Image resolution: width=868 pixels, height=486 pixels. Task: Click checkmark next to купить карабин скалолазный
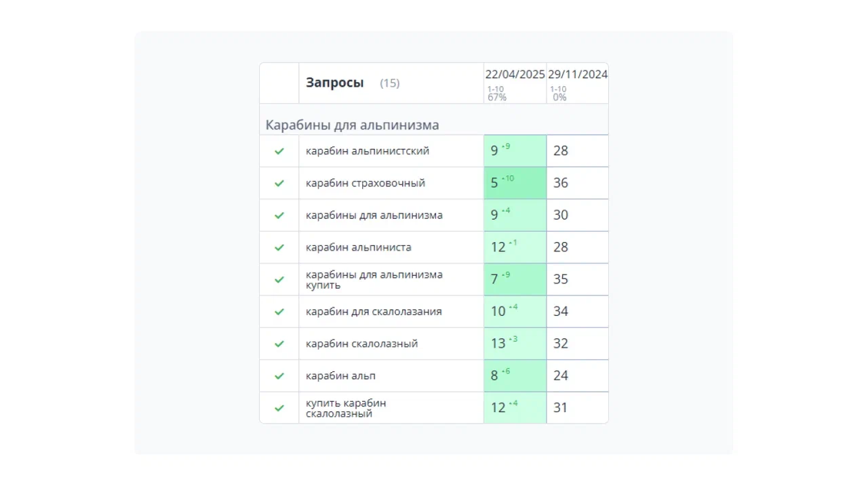tap(279, 408)
